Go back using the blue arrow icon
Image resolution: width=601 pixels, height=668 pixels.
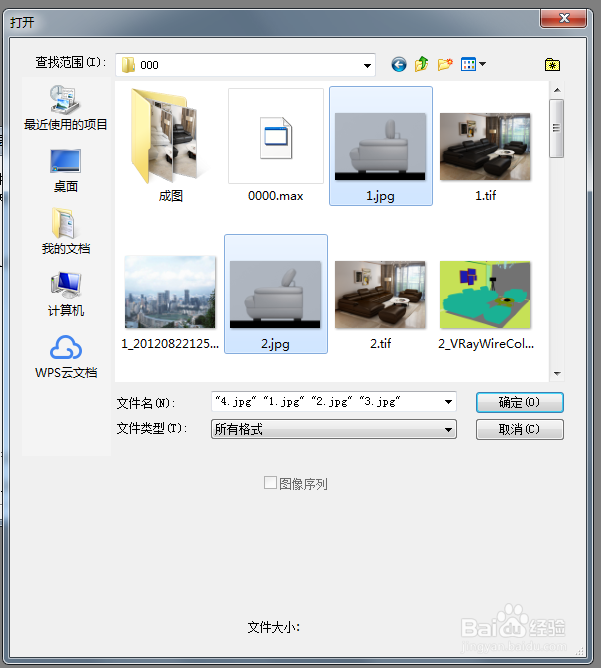coord(399,65)
